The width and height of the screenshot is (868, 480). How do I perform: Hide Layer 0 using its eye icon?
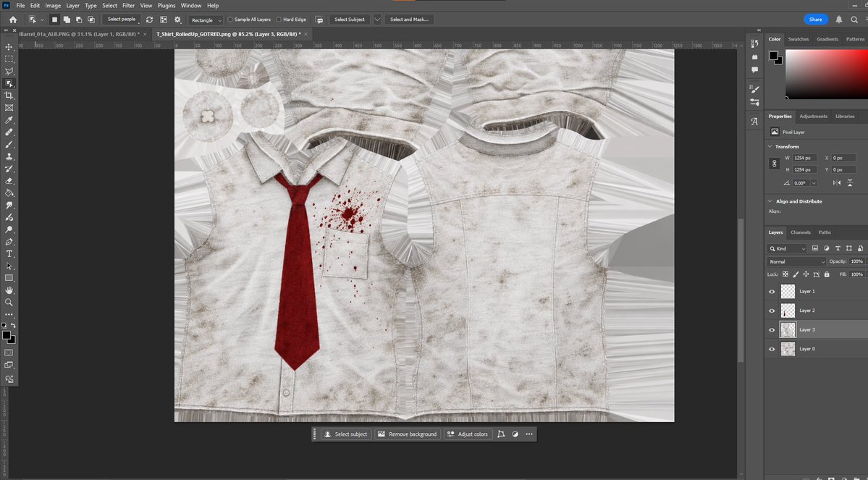coord(772,349)
